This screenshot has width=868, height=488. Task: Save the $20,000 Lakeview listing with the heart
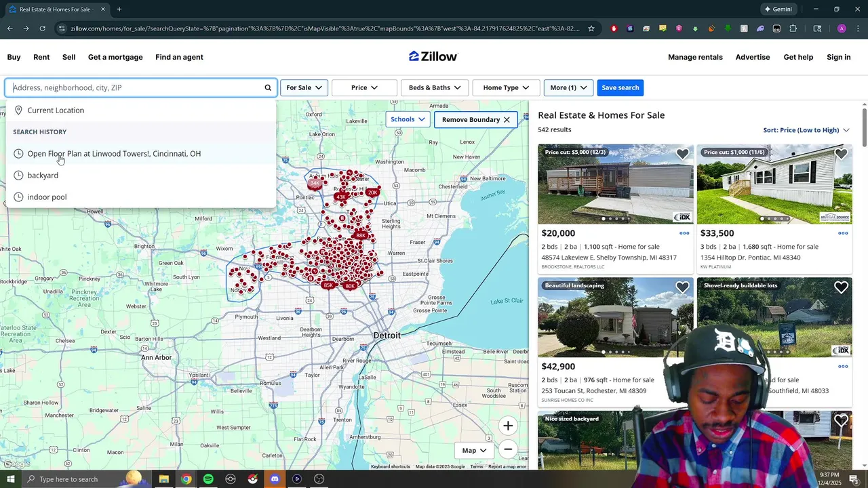[682, 154]
